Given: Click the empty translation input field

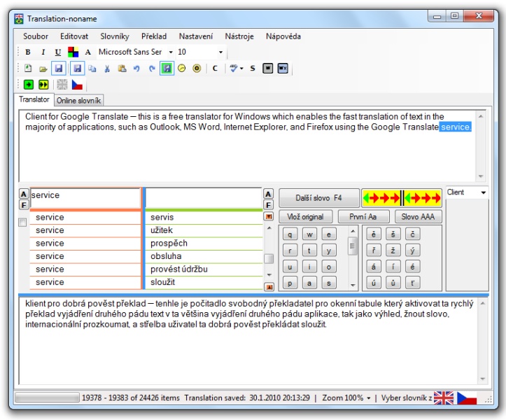Looking at the screenshot, I should pos(204,198).
